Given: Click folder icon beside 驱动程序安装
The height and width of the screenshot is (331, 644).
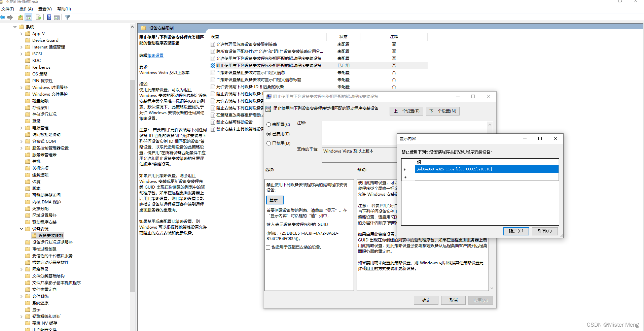Looking at the screenshot, I should [28, 222].
